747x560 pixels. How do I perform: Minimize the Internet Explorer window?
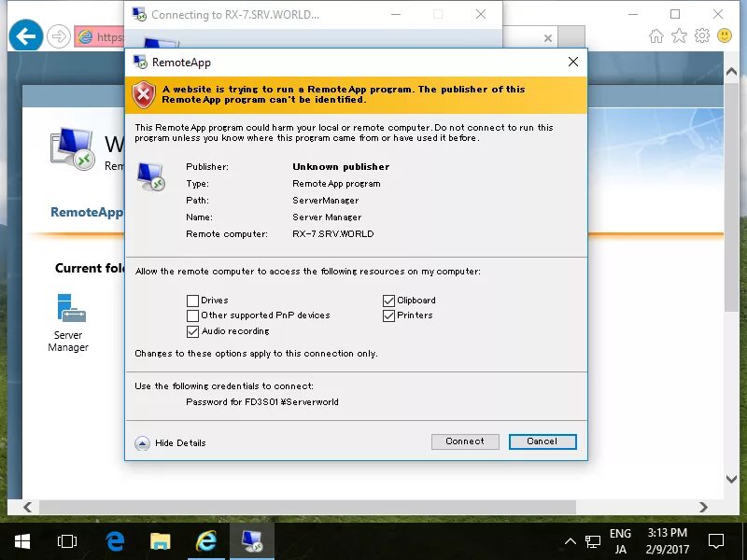[633, 14]
